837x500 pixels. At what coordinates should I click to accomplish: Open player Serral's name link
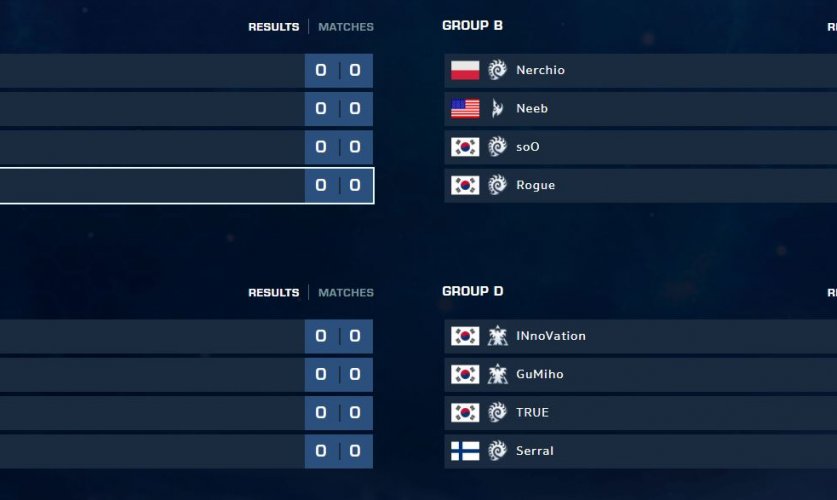click(535, 451)
